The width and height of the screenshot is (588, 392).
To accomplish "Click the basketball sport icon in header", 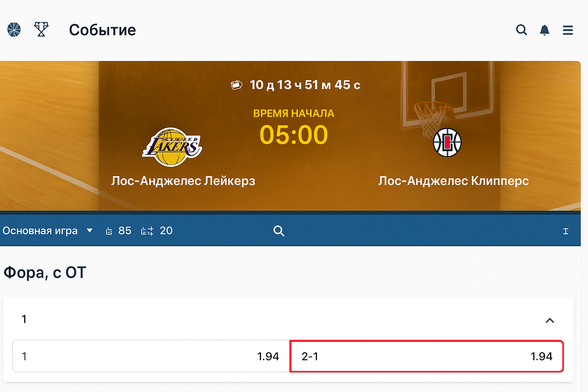I will 14,29.
